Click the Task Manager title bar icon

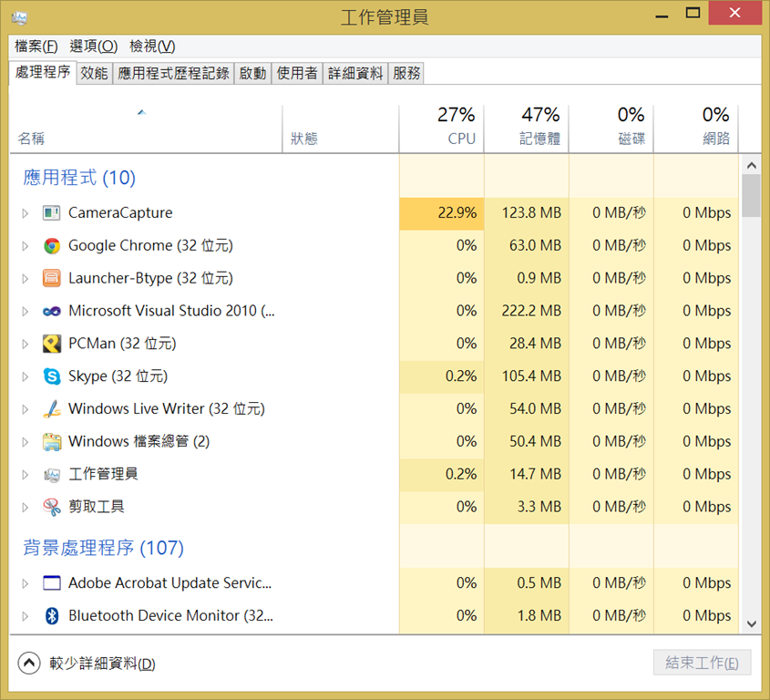[x=20, y=17]
